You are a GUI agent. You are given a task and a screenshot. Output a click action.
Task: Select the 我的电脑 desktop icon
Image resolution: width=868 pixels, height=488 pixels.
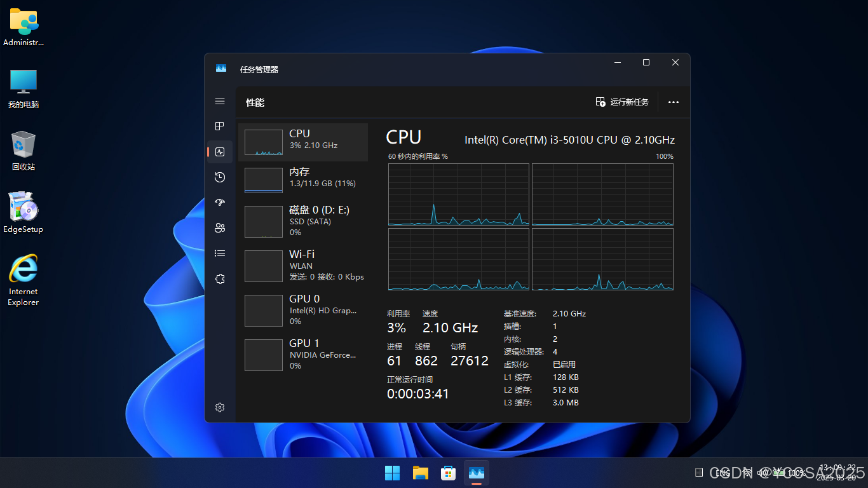coord(24,89)
